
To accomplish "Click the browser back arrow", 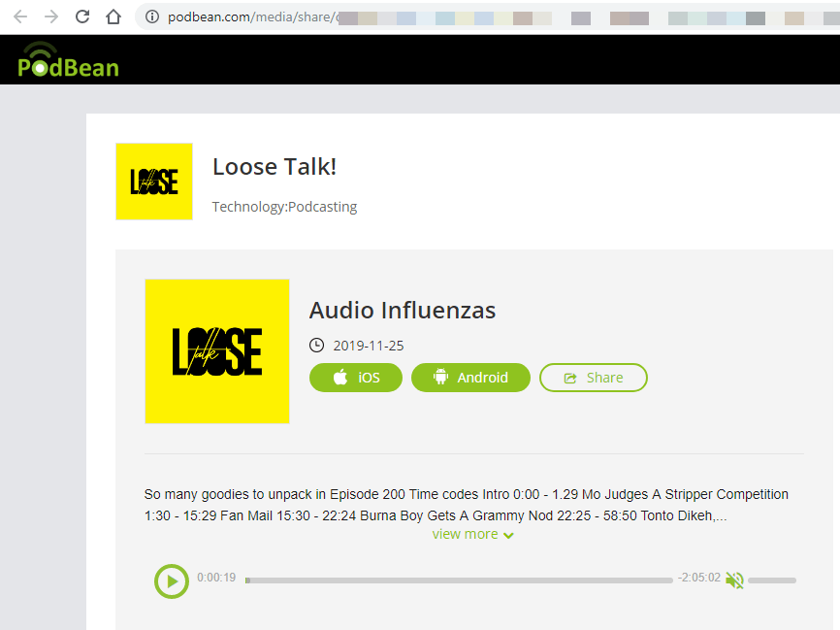I will click(20, 17).
